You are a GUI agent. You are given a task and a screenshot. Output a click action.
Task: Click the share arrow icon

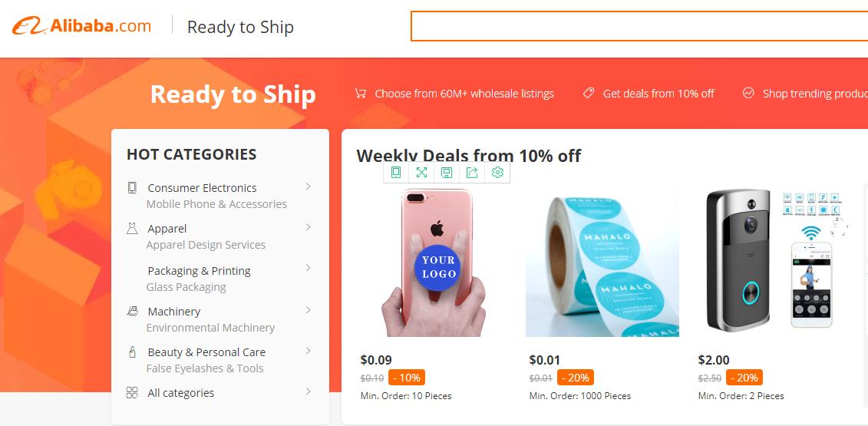(472, 173)
